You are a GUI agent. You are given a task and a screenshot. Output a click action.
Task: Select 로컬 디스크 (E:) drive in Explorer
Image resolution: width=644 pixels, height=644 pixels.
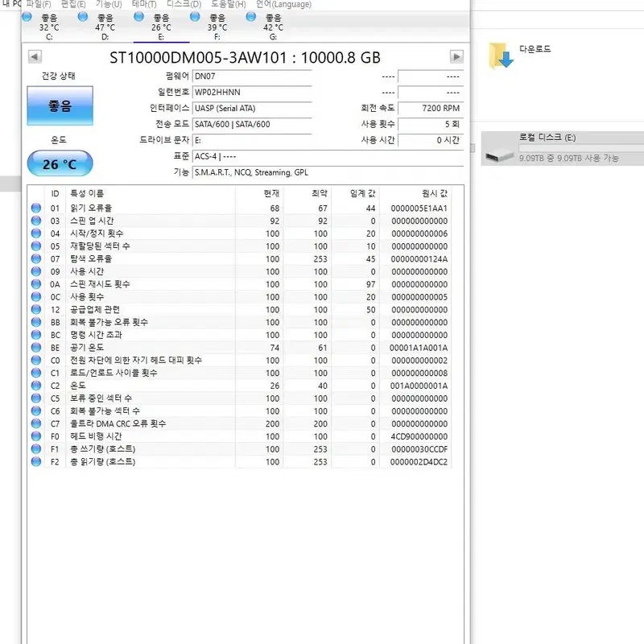click(x=562, y=148)
